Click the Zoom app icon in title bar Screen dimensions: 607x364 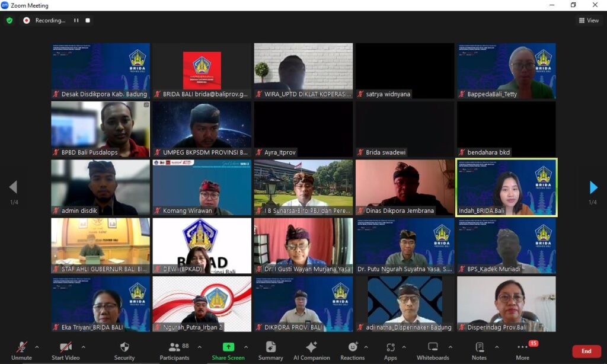pos(5,5)
